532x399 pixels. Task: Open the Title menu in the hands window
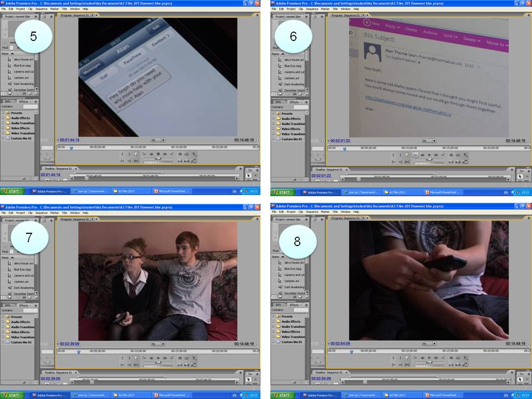pyautogui.click(x=335, y=212)
